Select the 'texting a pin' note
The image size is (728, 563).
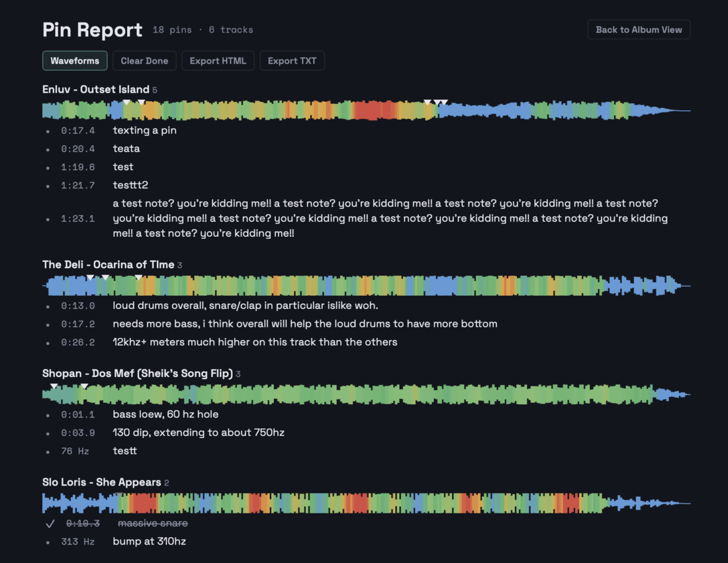click(144, 130)
